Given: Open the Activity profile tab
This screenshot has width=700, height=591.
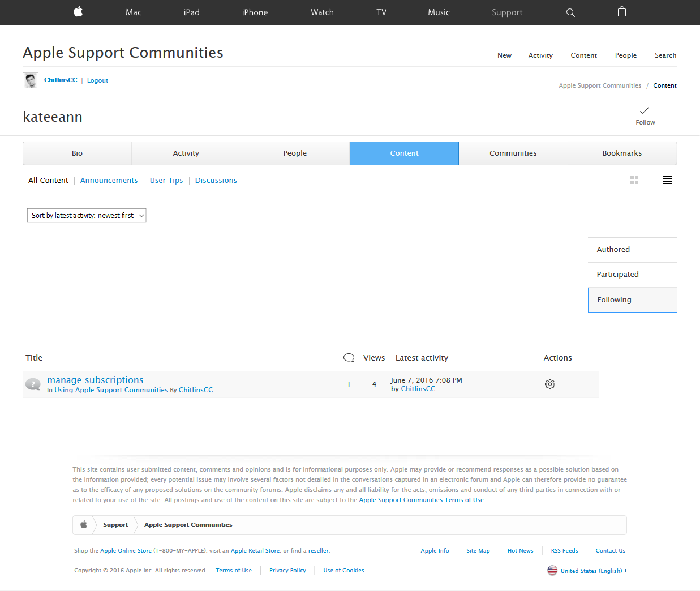Looking at the screenshot, I should [x=186, y=153].
